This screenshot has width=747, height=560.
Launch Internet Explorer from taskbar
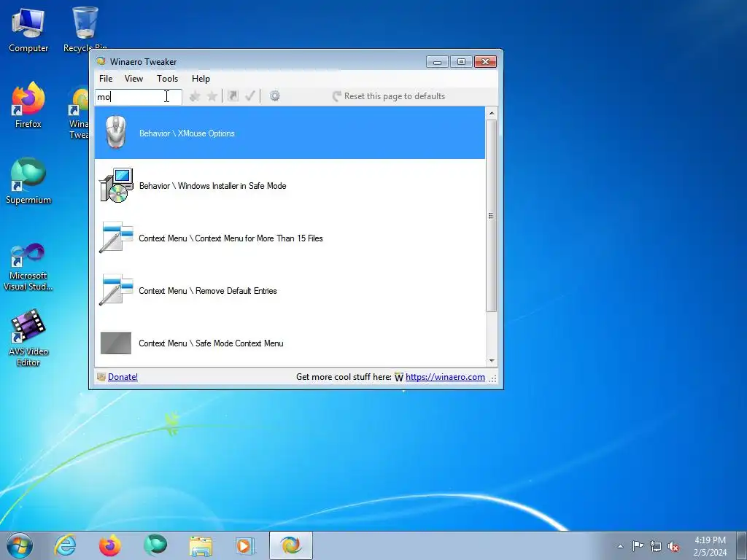(65, 545)
